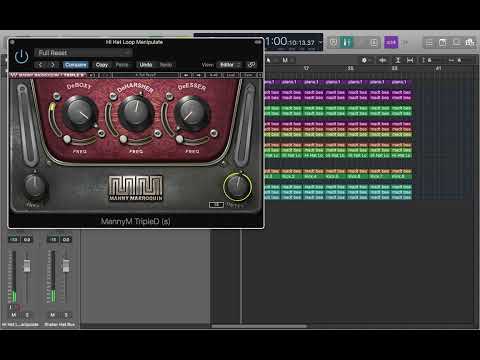The image size is (480, 360).
Task: Go to next preset arrow
Action: (x=53, y=65)
